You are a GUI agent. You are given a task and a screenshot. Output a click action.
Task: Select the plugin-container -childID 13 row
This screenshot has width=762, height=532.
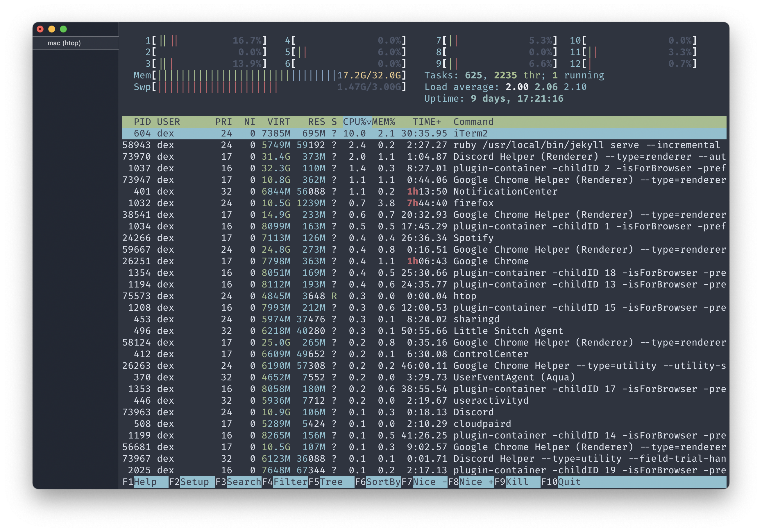pyautogui.click(x=424, y=284)
